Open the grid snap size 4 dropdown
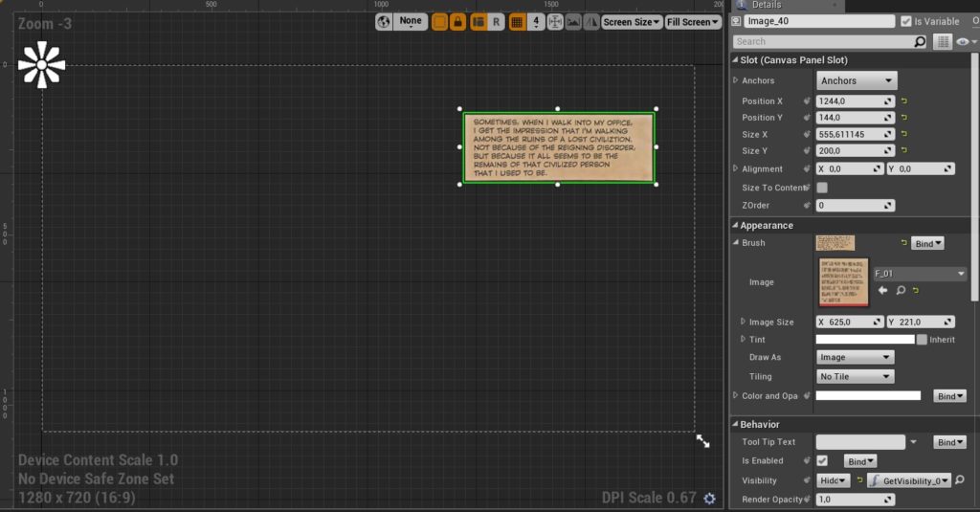980x512 pixels. click(x=536, y=22)
